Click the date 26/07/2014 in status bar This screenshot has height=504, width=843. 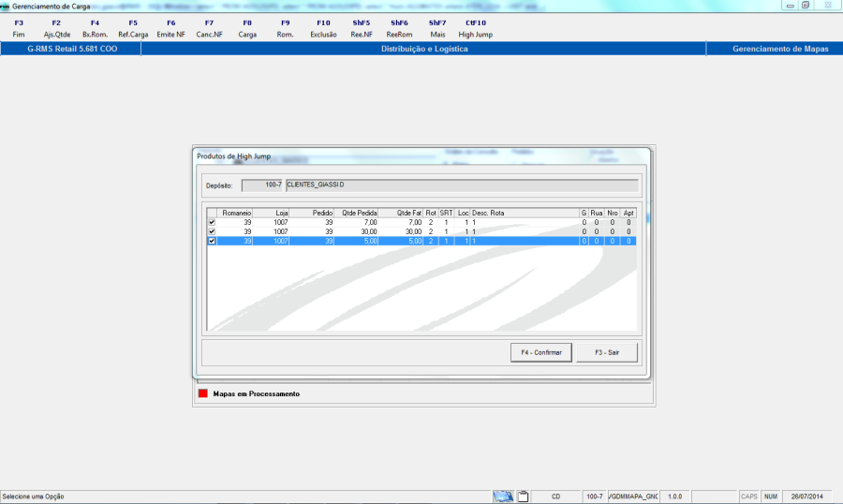tap(807, 497)
